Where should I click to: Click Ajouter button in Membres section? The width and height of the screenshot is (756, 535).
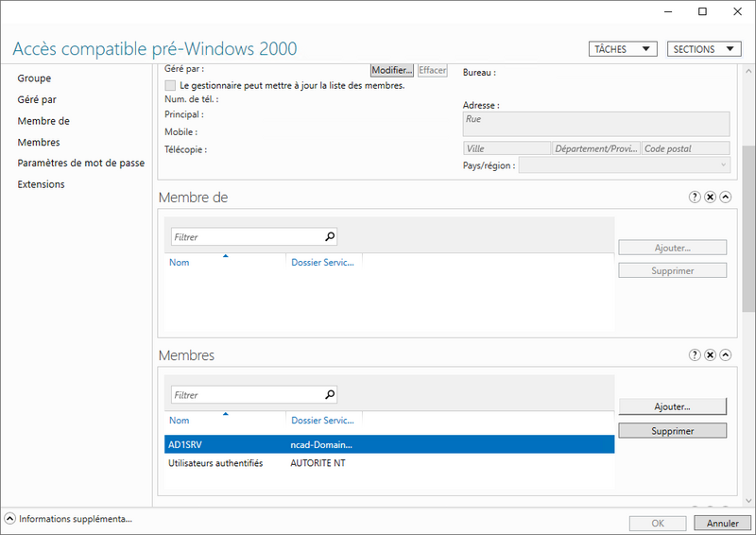pyautogui.click(x=672, y=406)
